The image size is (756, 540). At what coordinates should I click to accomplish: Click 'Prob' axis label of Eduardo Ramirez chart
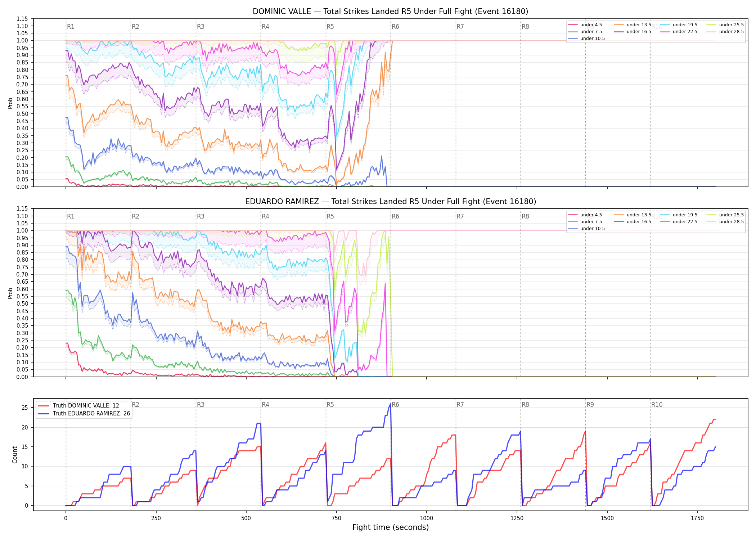[x=10, y=293]
